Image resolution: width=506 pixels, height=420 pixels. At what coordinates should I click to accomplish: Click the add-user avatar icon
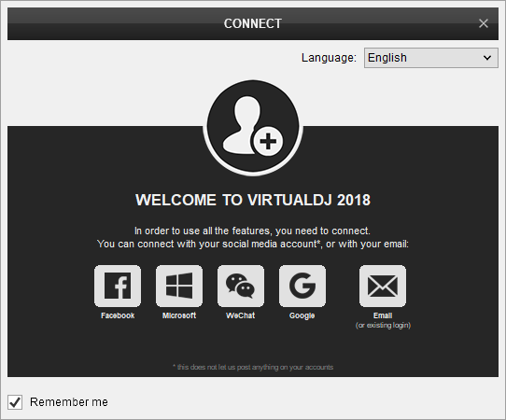tap(253, 127)
